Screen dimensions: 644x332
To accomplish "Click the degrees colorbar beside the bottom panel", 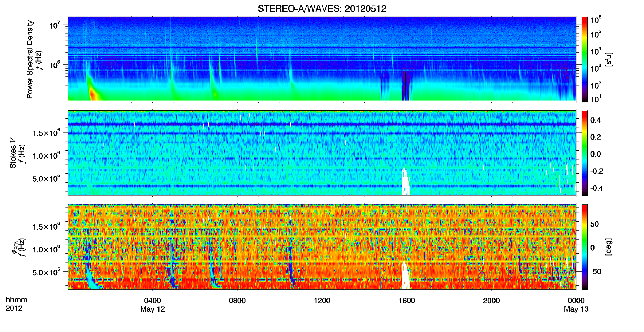I will pos(585,247).
